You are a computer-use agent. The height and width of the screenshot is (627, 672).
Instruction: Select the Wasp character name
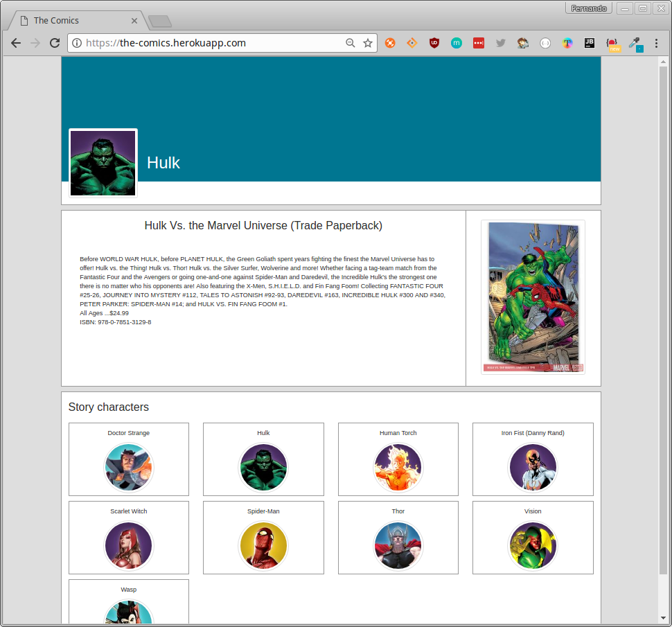point(129,590)
